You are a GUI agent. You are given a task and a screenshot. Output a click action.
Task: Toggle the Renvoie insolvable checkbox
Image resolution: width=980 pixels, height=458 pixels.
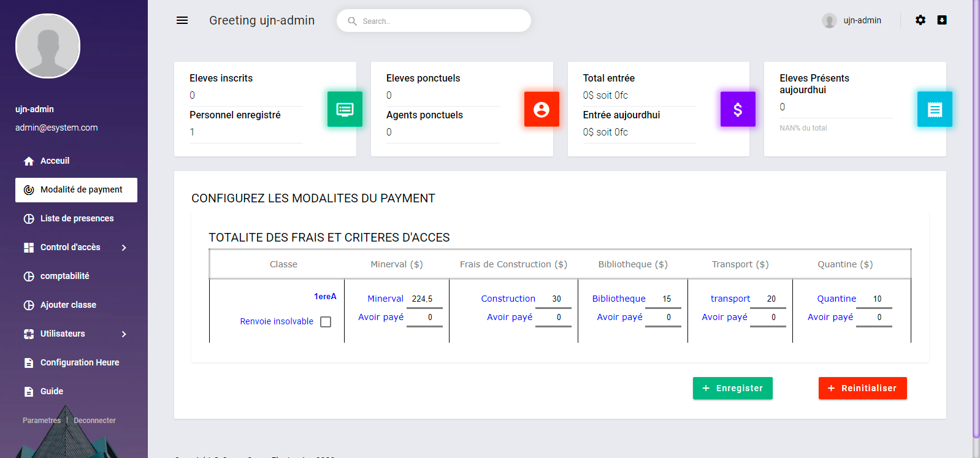(326, 322)
